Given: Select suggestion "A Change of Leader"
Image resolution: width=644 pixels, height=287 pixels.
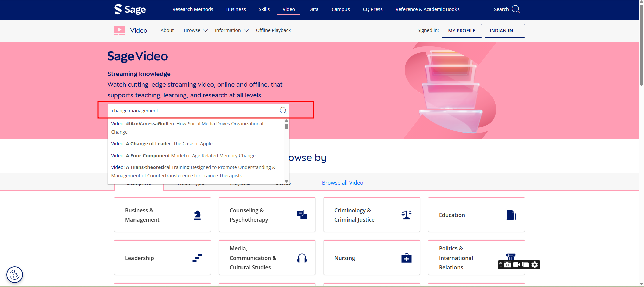Looking at the screenshot, I should pos(162,144).
